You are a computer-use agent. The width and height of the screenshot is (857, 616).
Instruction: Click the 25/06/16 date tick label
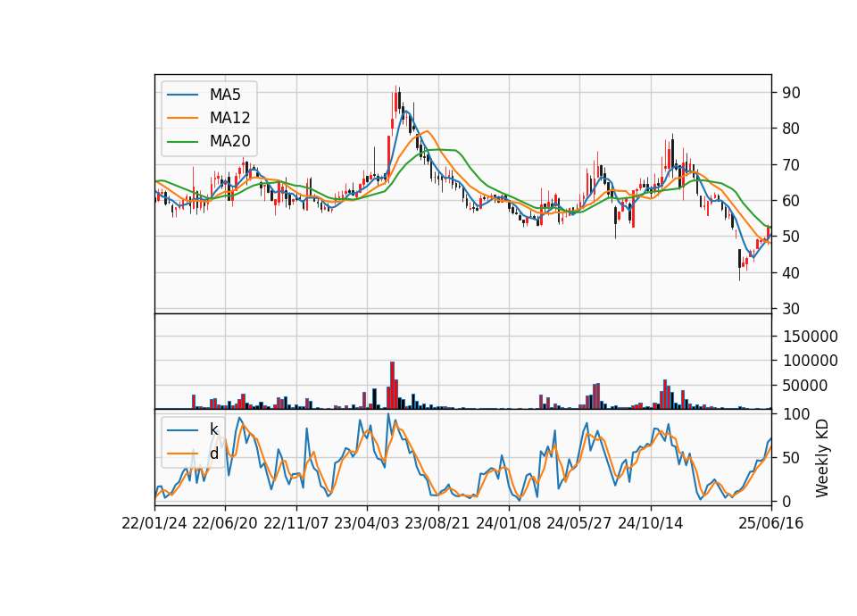pyautogui.click(x=771, y=523)
